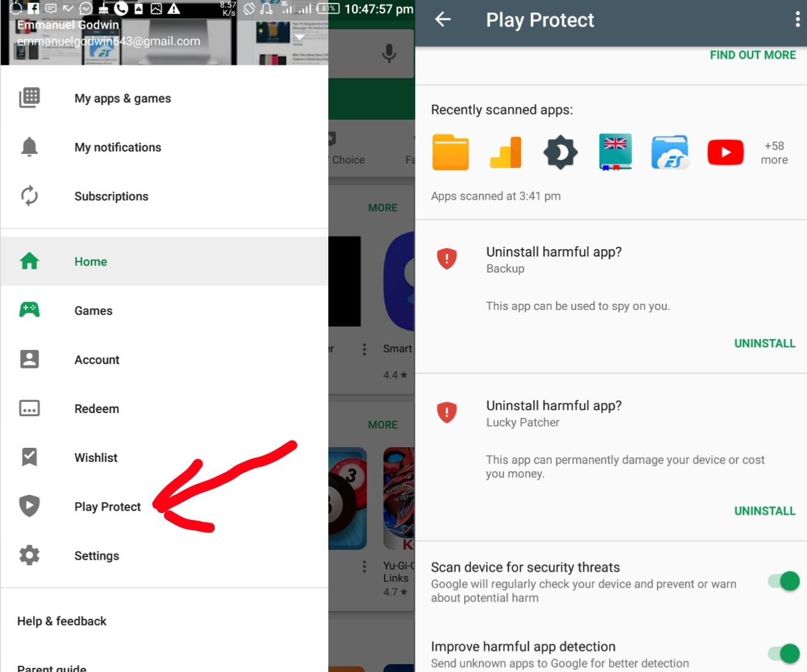
Task: Select the green Home house icon
Action: (29, 261)
